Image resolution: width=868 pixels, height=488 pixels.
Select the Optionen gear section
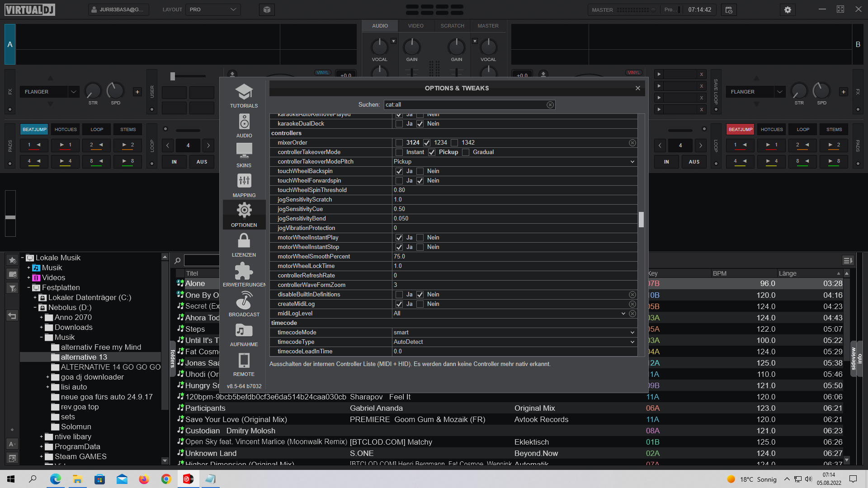(244, 215)
